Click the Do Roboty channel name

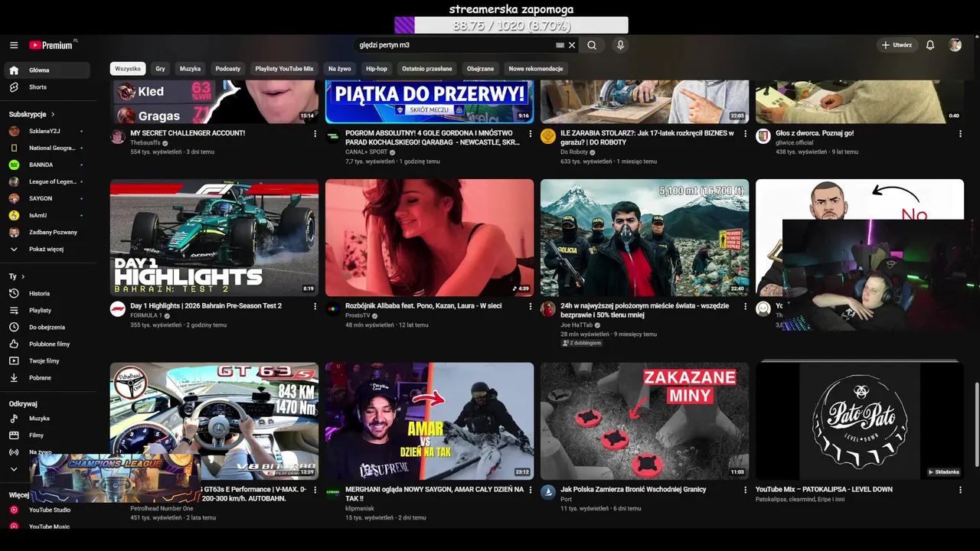point(574,152)
